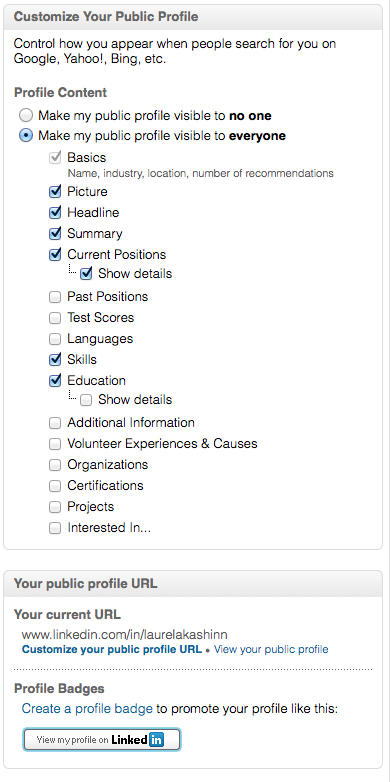The width and height of the screenshot is (390, 782).
Task: Toggle the Education checkbox
Action: [55, 380]
